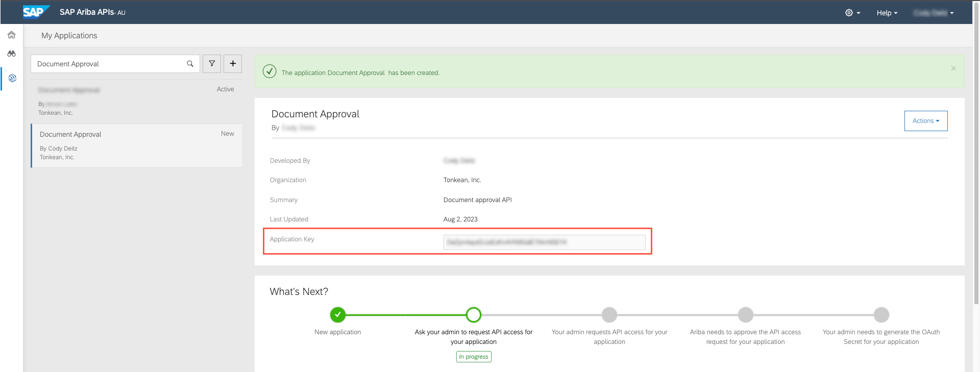The height and width of the screenshot is (372, 980).
Task: Click the green checkmark success icon
Action: tap(269, 71)
